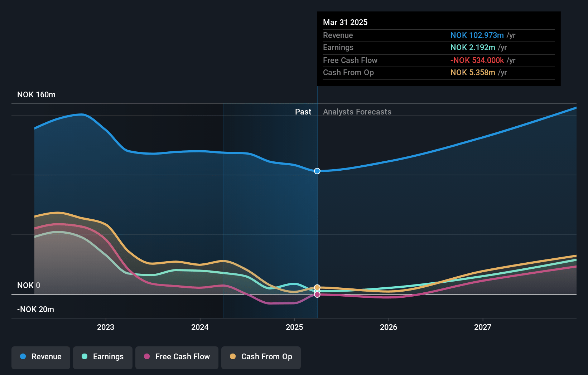
Task: Click the NOK 102.973m revenue value
Action: (x=477, y=35)
